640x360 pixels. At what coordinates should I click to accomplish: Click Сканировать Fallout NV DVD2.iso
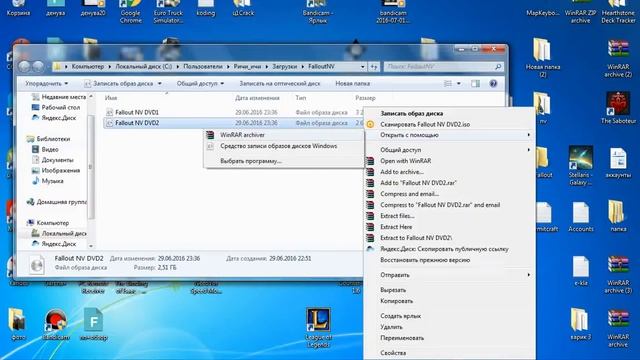tap(424, 124)
